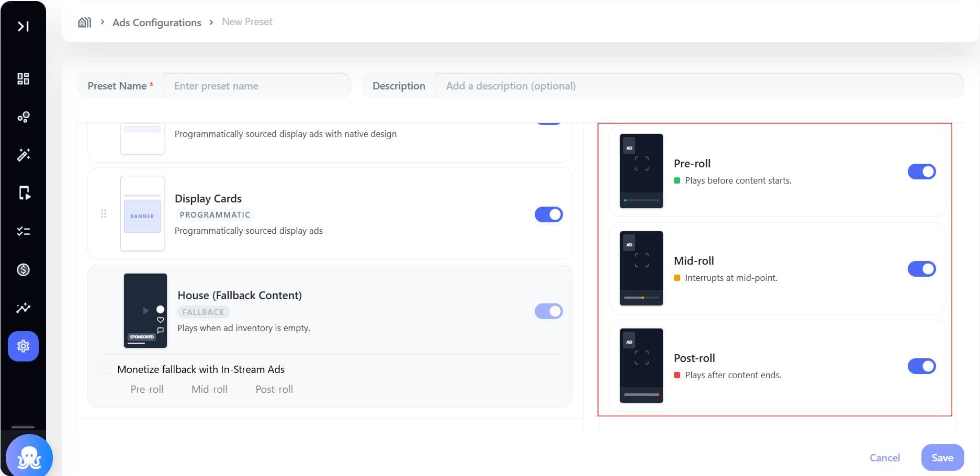Select the settings gear icon in sidebar
Image resolution: width=980 pixels, height=476 pixels.
pyautogui.click(x=23, y=346)
